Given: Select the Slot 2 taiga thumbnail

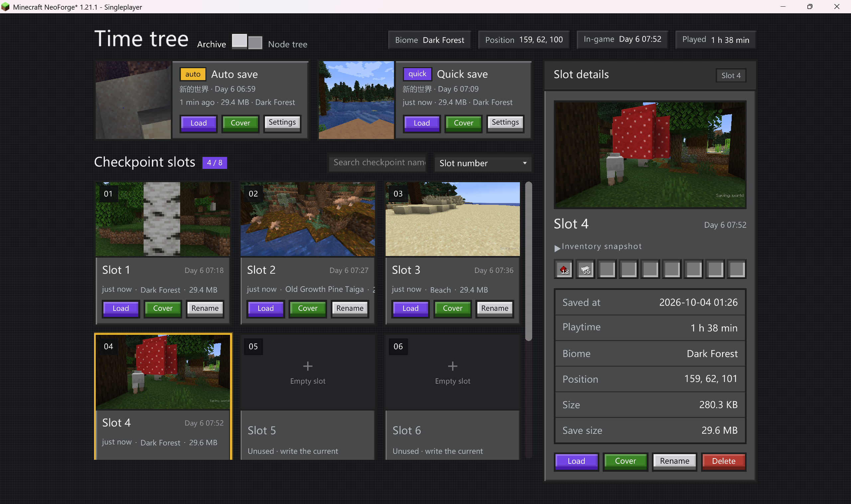Looking at the screenshot, I should click(308, 219).
